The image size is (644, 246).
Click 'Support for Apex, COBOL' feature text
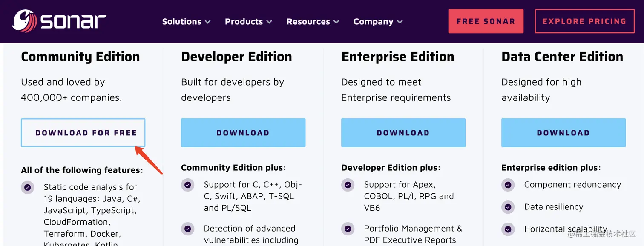pyautogui.click(x=409, y=196)
